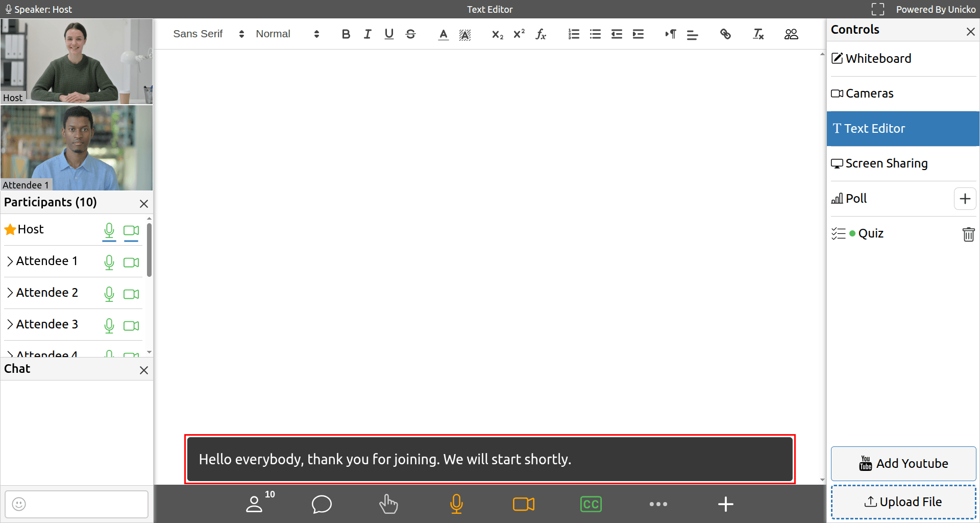Screen dimensions: 980x523
Task: Close the Participants panel
Action: (144, 204)
